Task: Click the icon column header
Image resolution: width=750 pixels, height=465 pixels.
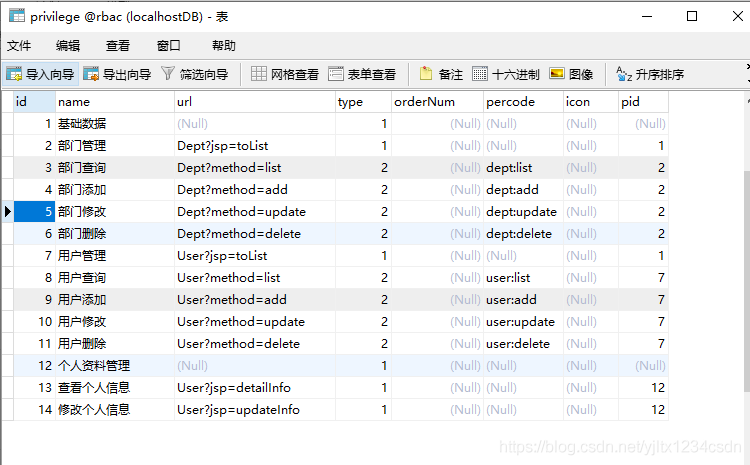Action: click(591, 102)
